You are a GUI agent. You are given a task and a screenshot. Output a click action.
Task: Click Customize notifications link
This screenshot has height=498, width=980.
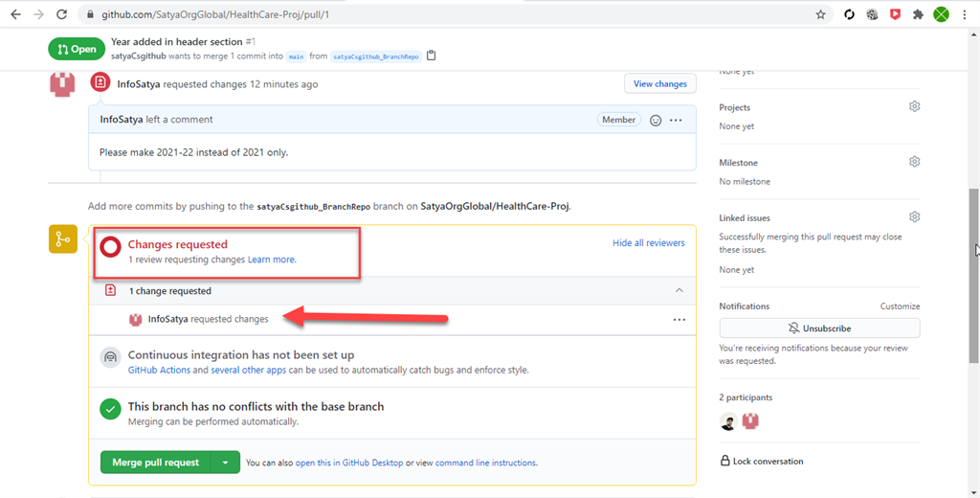pos(900,306)
